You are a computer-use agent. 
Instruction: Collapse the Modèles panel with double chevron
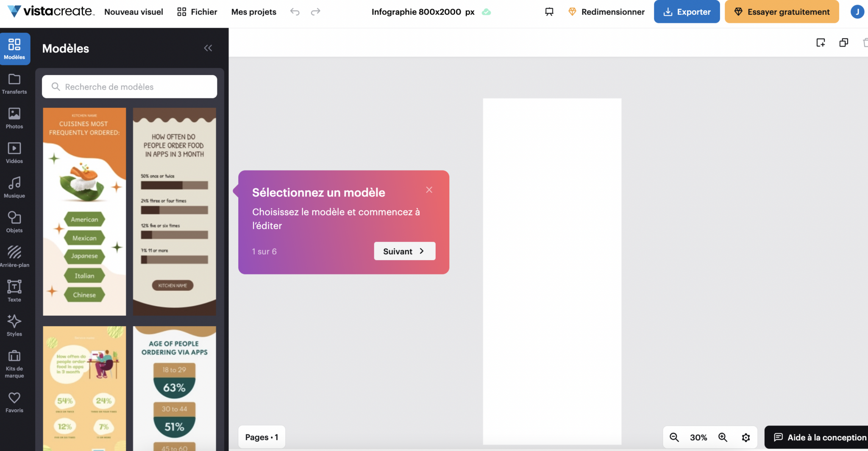[x=208, y=48]
